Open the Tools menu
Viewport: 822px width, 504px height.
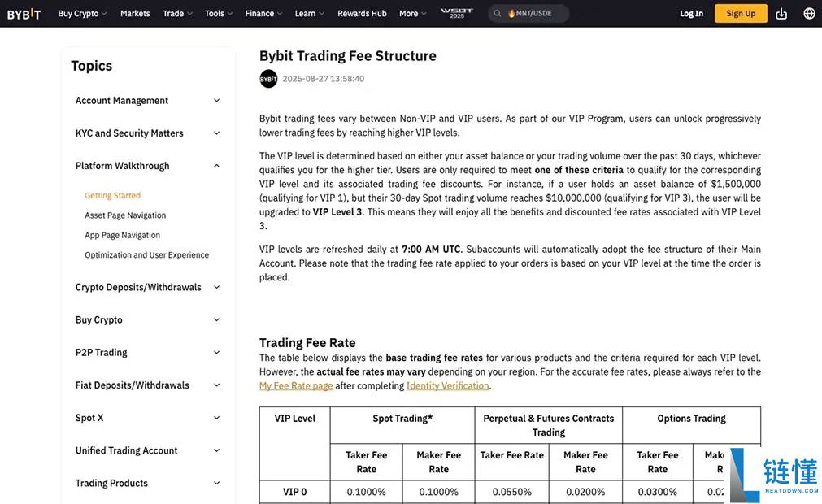[x=219, y=14]
